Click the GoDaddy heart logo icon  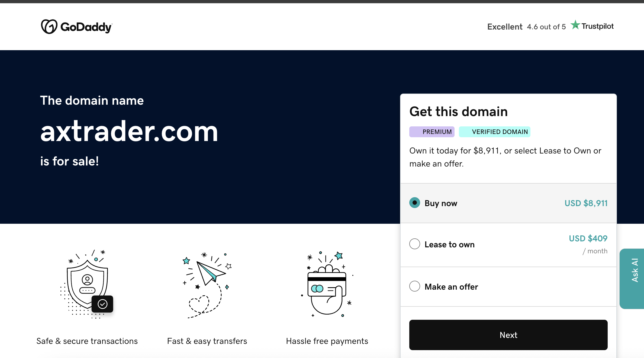click(49, 27)
